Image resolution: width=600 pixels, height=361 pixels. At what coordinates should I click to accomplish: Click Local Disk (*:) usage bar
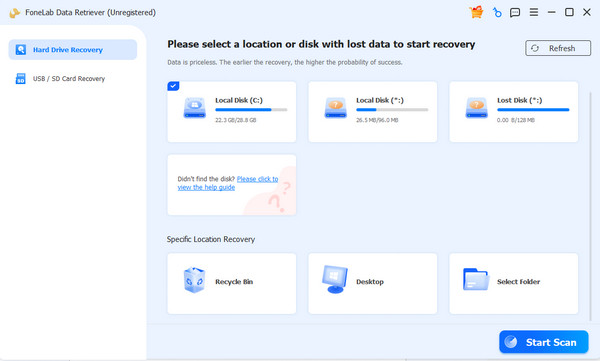pyautogui.click(x=392, y=110)
